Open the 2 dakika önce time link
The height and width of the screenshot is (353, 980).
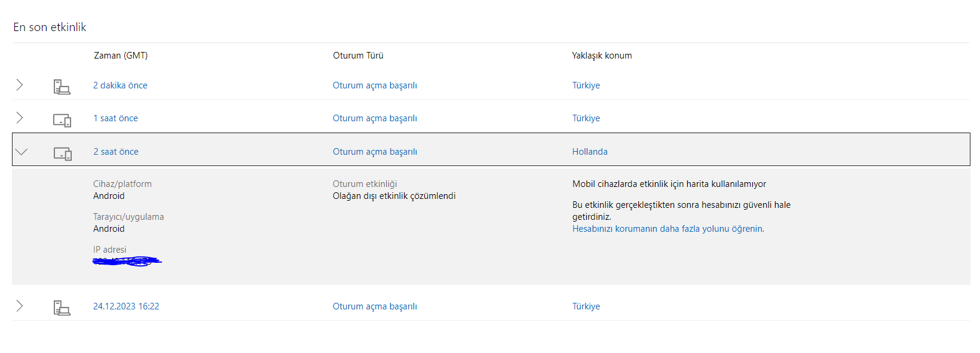click(120, 85)
